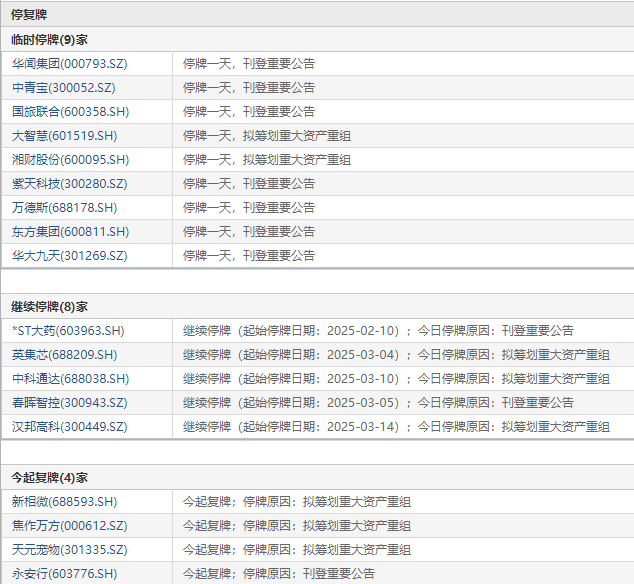Open 汉邦高科(300449.SZ) stock link

tap(70, 427)
